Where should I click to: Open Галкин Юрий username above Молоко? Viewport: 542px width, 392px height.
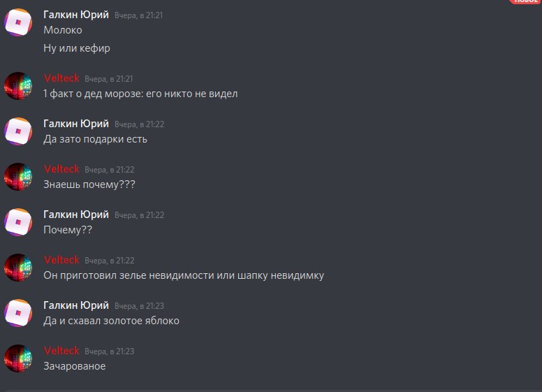pos(76,15)
